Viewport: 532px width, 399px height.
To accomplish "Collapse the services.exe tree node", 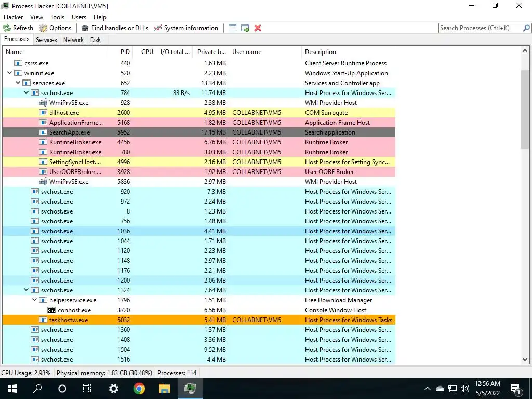I will point(18,83).
